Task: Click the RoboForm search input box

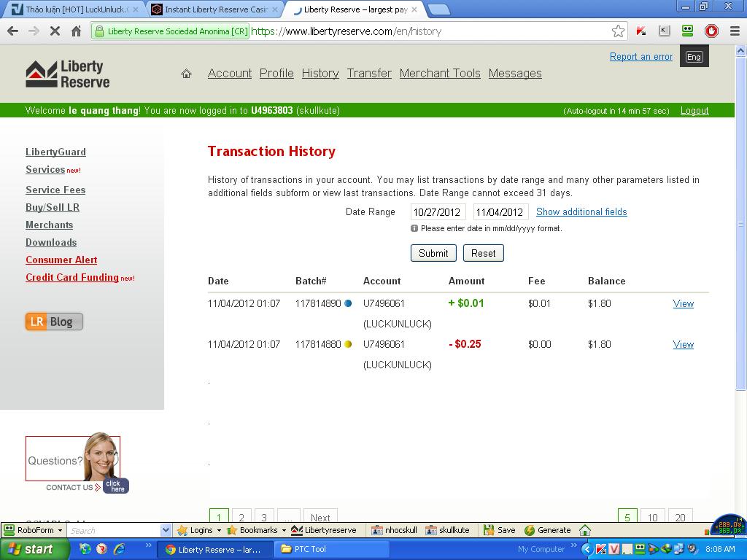Action: pos(113,530)
